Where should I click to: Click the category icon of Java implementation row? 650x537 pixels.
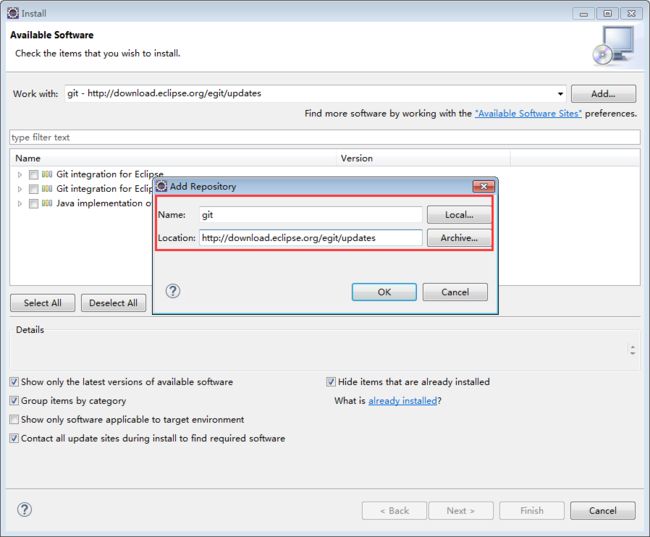click(47, 203)
